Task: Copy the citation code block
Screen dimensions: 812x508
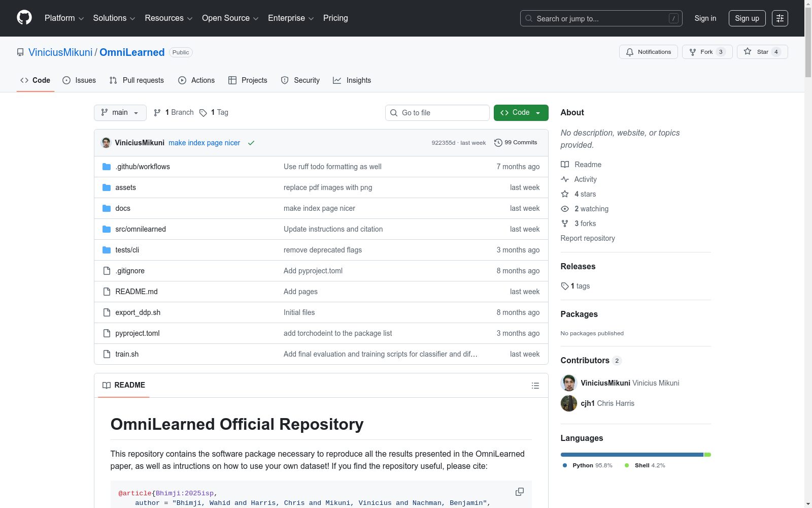Action: pyautogui.click(x=520, y=492)
